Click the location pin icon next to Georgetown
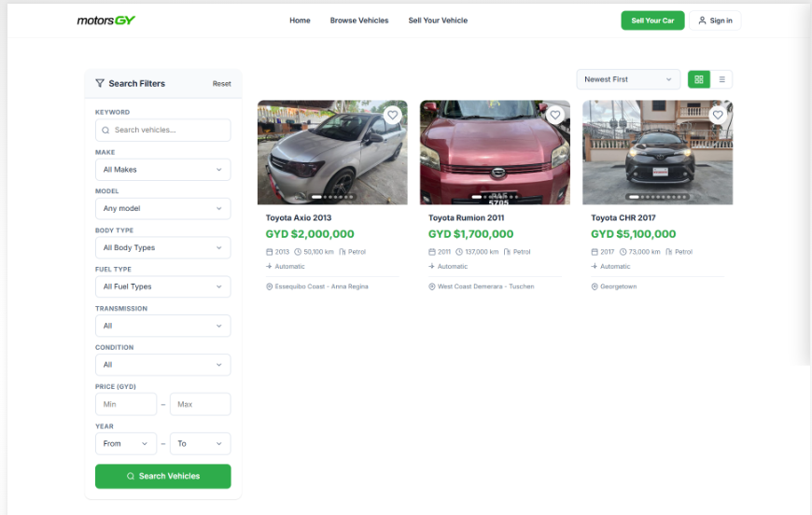Viewport: 812px width, 515px height. coord(595,286)
